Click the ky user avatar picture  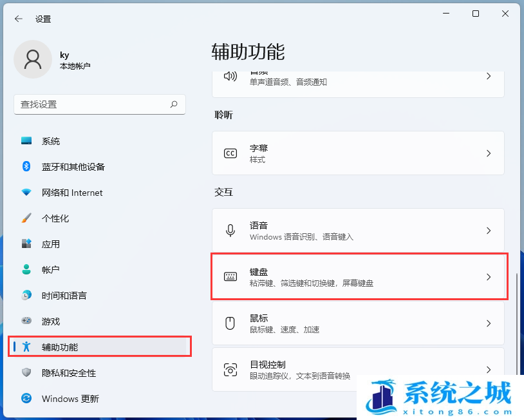tap(33, 59)
